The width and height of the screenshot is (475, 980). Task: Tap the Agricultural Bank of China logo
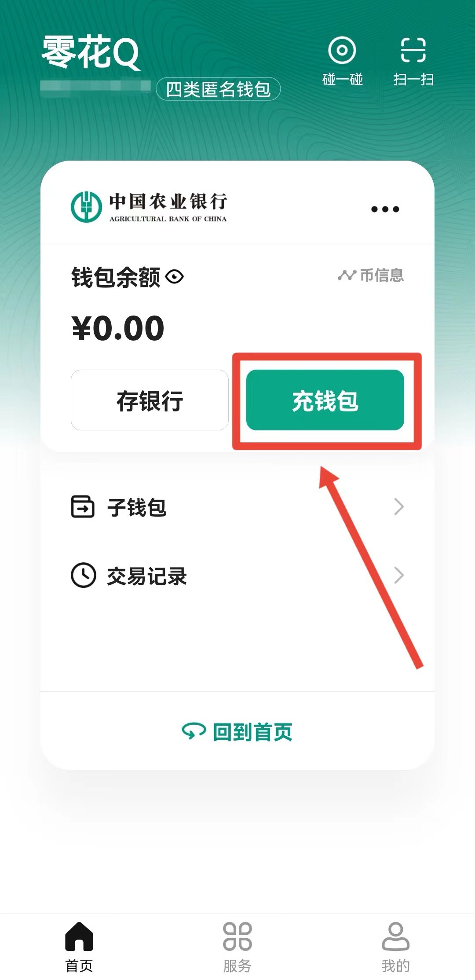[x=149, y=207]
